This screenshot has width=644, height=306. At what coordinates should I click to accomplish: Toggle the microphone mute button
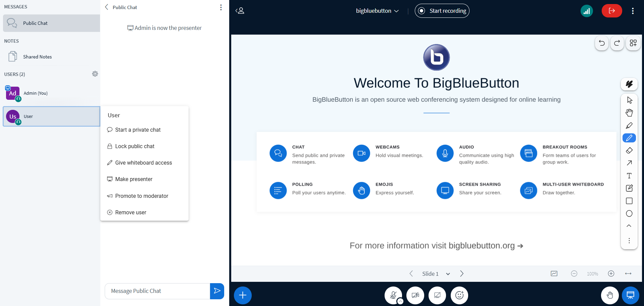[x=393, y=295]
